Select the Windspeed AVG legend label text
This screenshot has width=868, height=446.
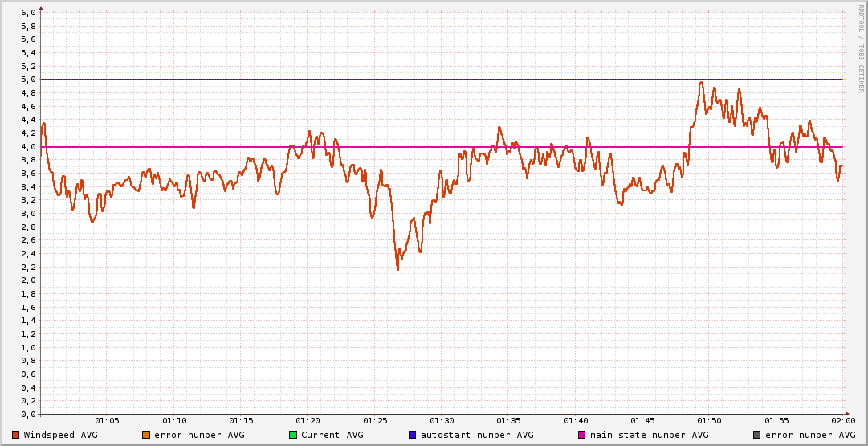60,435
